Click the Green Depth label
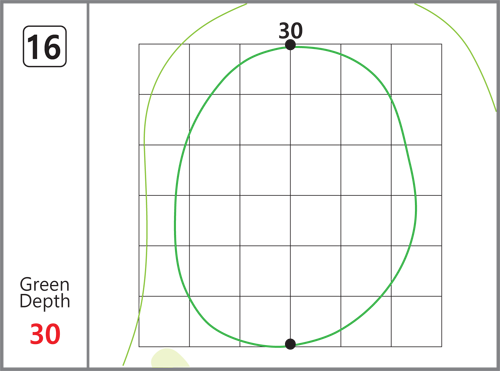This screenshot has height=371, width=500. coord(45,293)
